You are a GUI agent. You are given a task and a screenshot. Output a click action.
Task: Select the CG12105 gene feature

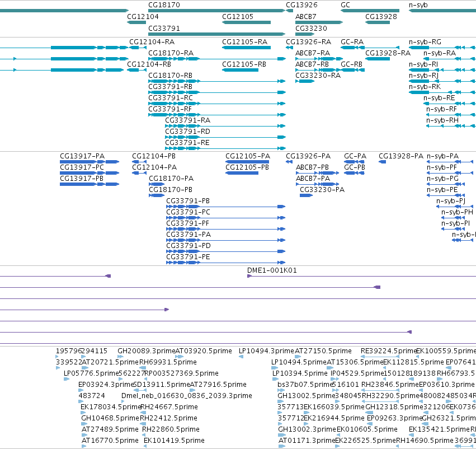[x=246, y=22]
